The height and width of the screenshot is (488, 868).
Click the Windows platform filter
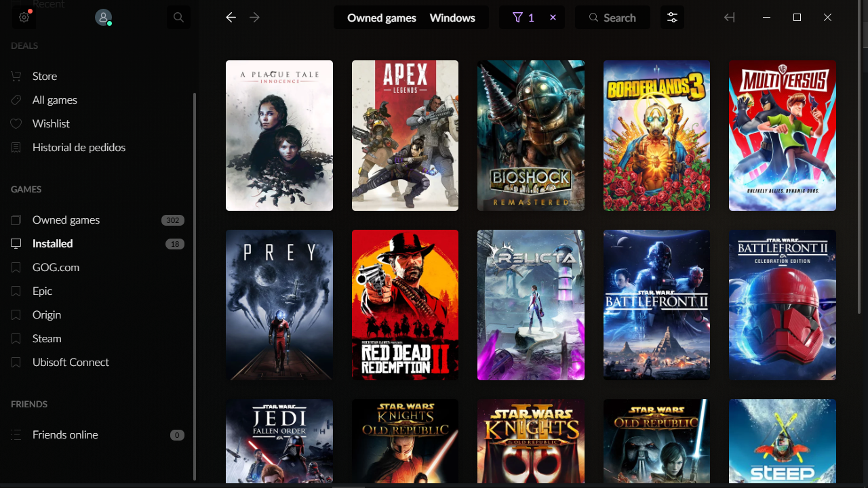pos(452,18)
